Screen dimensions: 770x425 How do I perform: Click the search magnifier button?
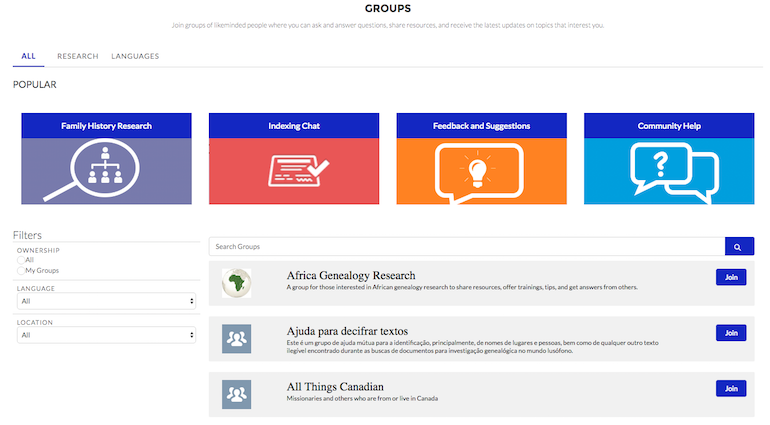click(x=739, y=247)
